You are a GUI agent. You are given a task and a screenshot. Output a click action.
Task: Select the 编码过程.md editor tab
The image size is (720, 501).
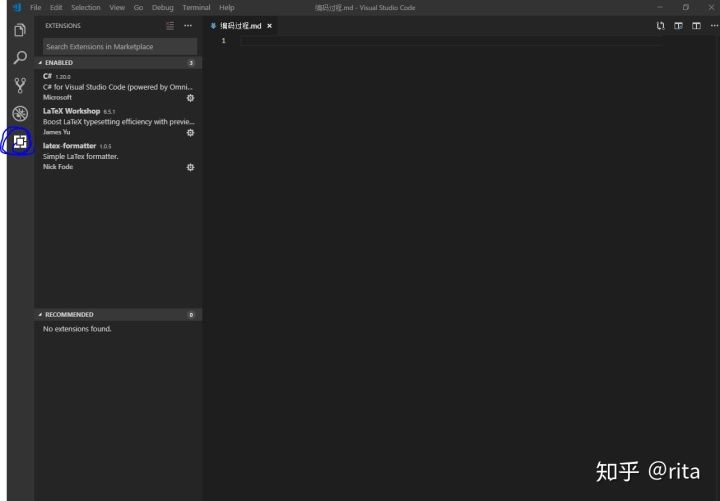[x=241, y=26]
